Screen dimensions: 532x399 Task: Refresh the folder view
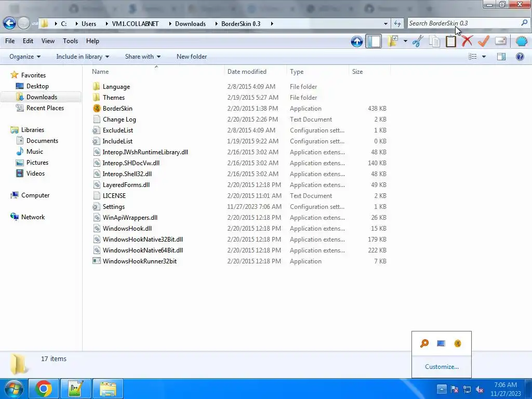[x=397, y=23]
